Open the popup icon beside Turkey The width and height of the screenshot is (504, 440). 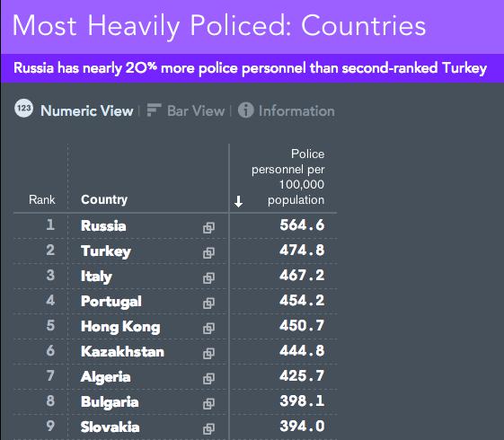tap(208, 252)
